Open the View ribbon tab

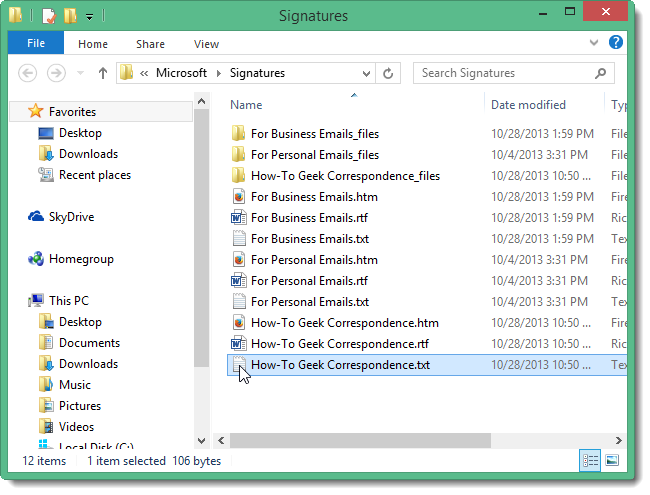point(206,44)
